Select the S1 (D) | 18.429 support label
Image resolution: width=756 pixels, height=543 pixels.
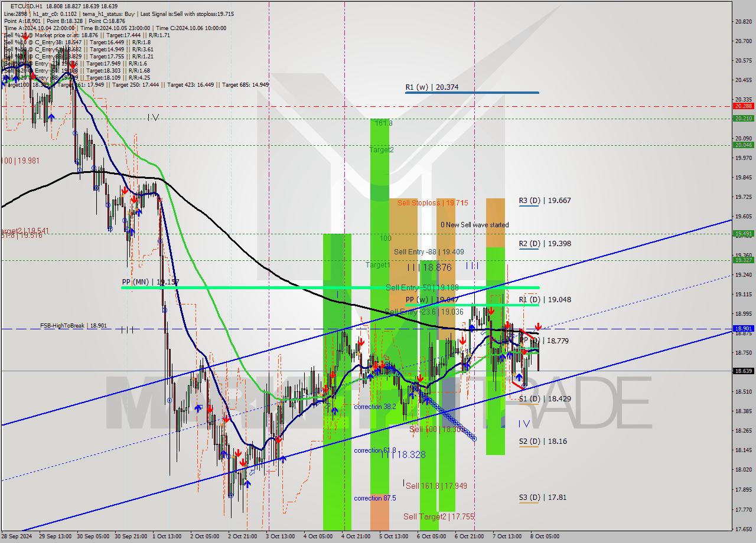point(545,399)
